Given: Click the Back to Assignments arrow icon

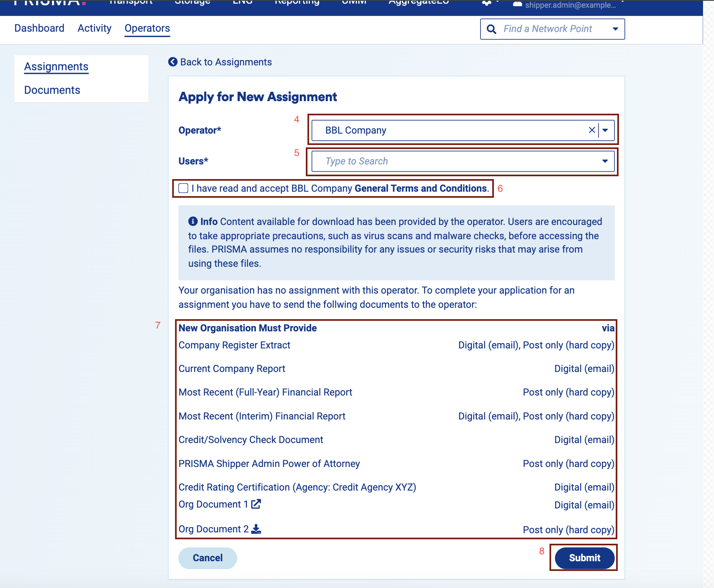Looking at the screenshot, I should (173, 62).
